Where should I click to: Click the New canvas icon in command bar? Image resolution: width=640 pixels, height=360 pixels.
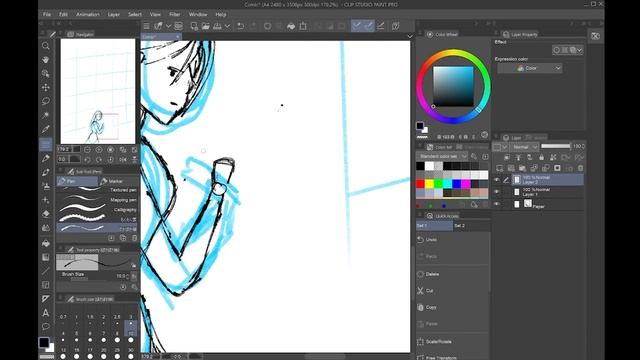click(x=194, y=26)
